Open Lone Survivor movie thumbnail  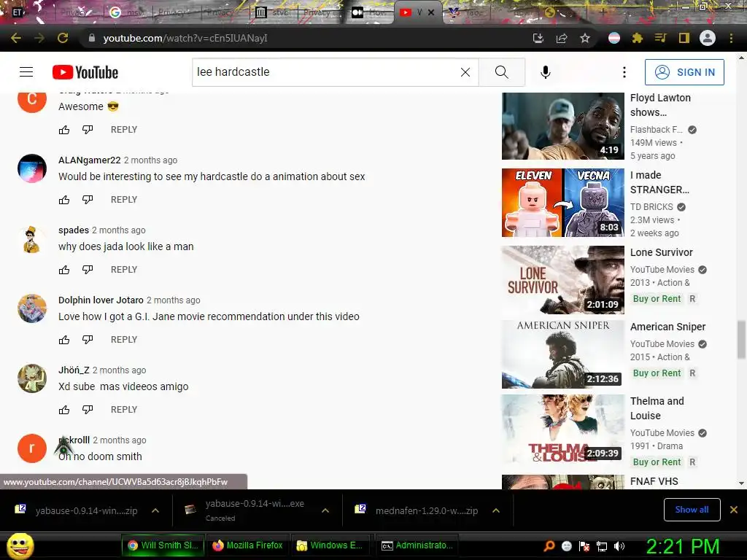pyautogui.click(x=562, y=280)
